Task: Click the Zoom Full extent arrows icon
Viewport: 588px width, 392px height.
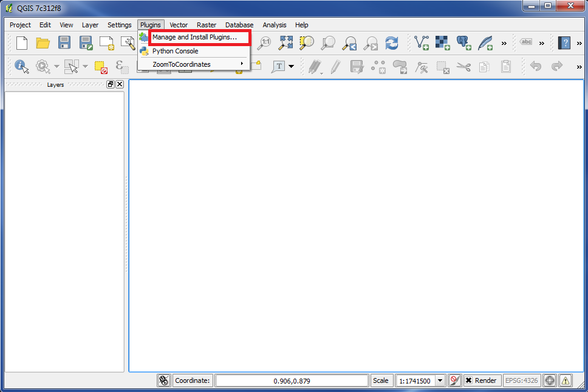Action: [285, 43]
